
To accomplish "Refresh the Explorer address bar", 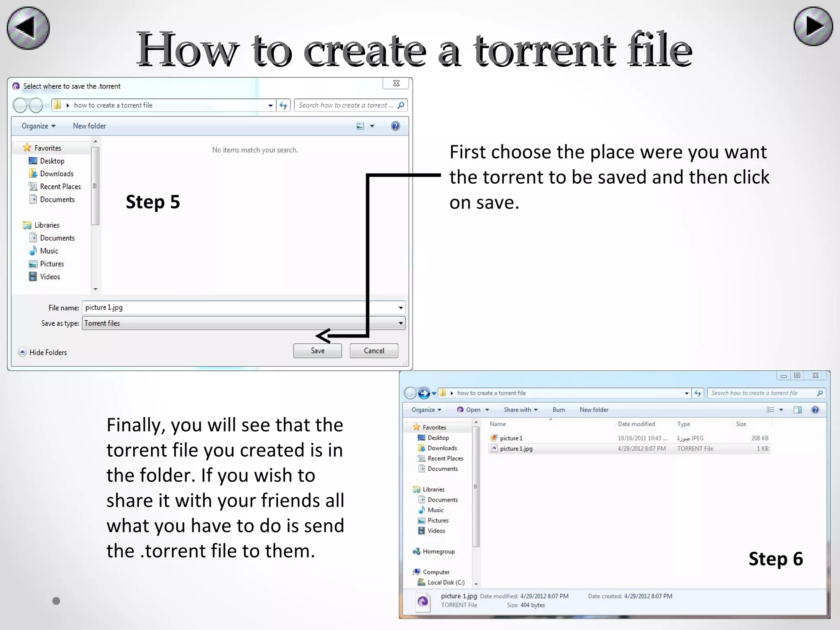I will click(x=698, y=393).
